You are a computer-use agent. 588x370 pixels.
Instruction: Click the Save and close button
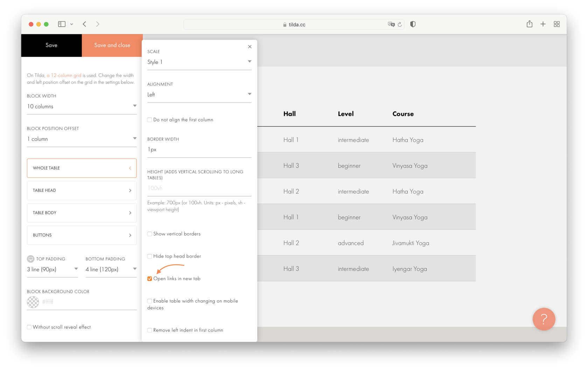[x=112, y=45]
